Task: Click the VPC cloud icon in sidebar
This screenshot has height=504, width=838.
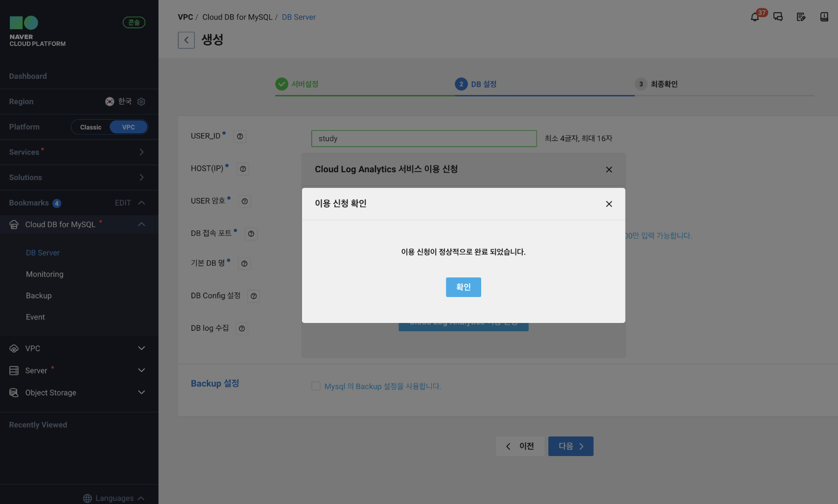Action: 14,348
